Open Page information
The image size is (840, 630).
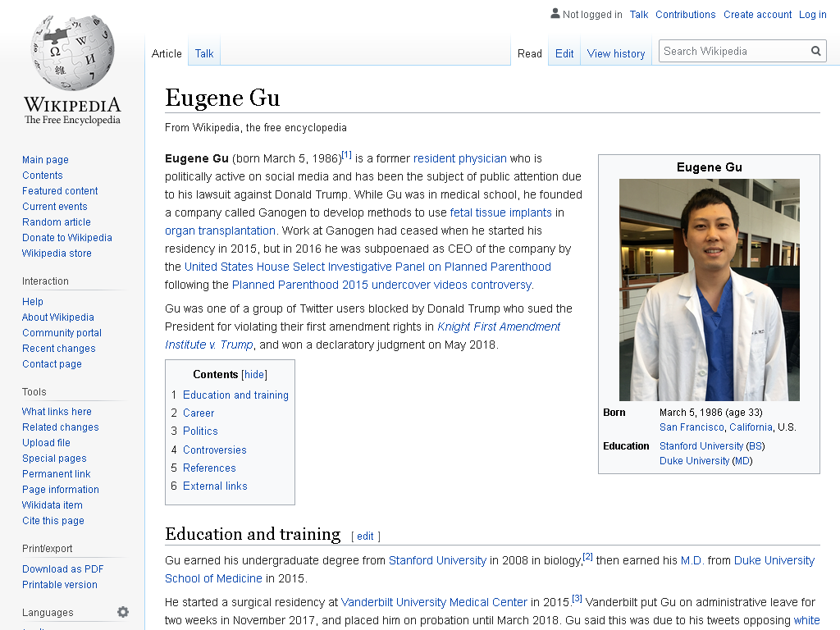pos(61,489)
